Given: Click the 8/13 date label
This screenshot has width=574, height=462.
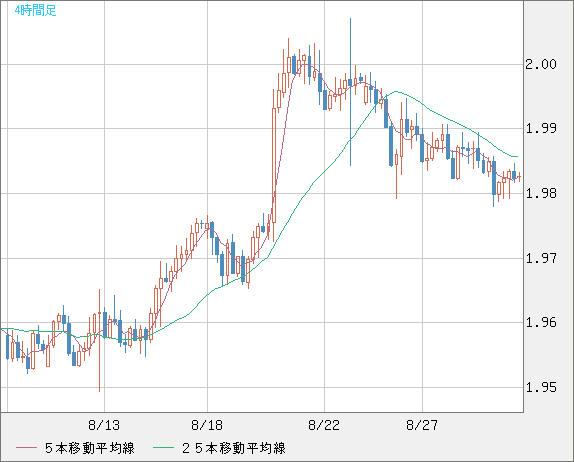Looking at the screenshot, I should [104, 425].
